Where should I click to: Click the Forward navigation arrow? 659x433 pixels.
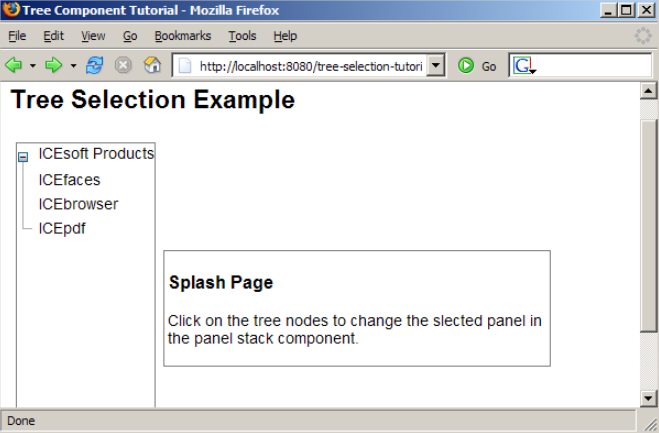[x=54, y=65]
